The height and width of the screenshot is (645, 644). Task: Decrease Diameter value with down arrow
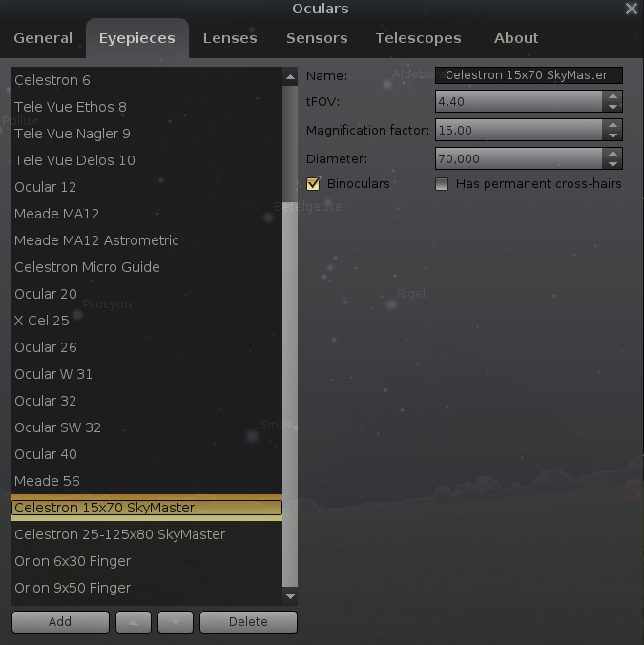tap(613, 164)
